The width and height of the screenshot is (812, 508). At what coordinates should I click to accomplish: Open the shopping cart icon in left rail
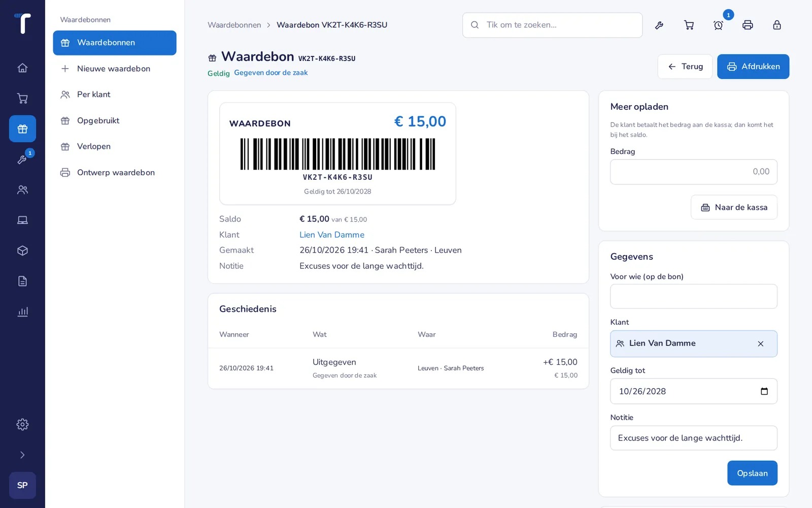tap(22, 98)
